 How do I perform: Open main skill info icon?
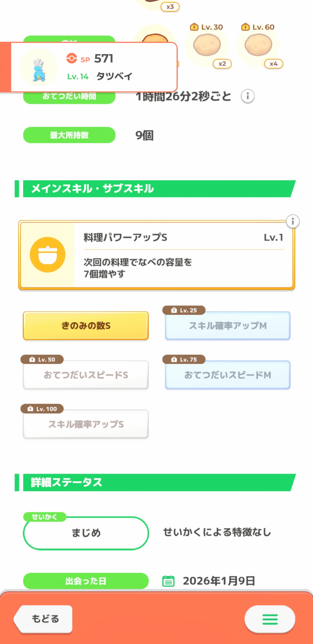(x=293, y=222)
